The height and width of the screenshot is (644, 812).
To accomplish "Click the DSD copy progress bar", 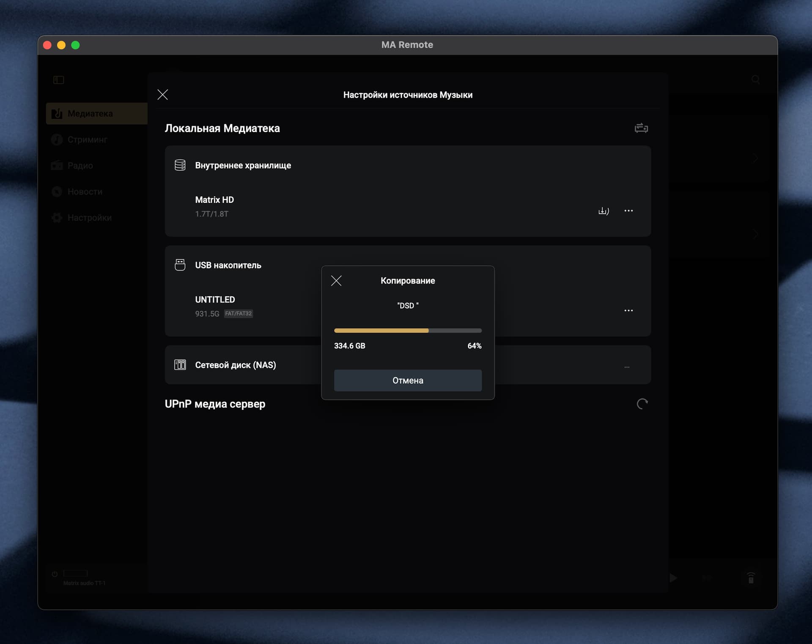I will pyautogui.click(x=408, y=330).
